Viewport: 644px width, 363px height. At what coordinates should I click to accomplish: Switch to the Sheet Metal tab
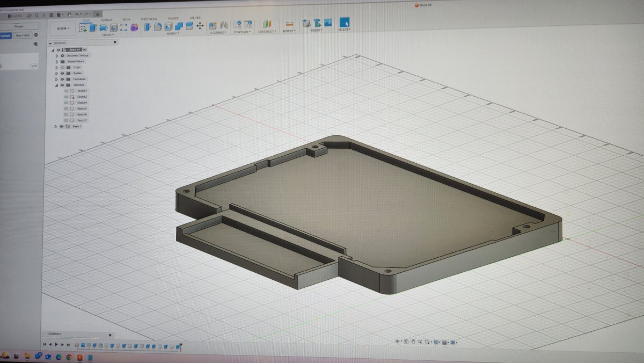coord(149,19)
